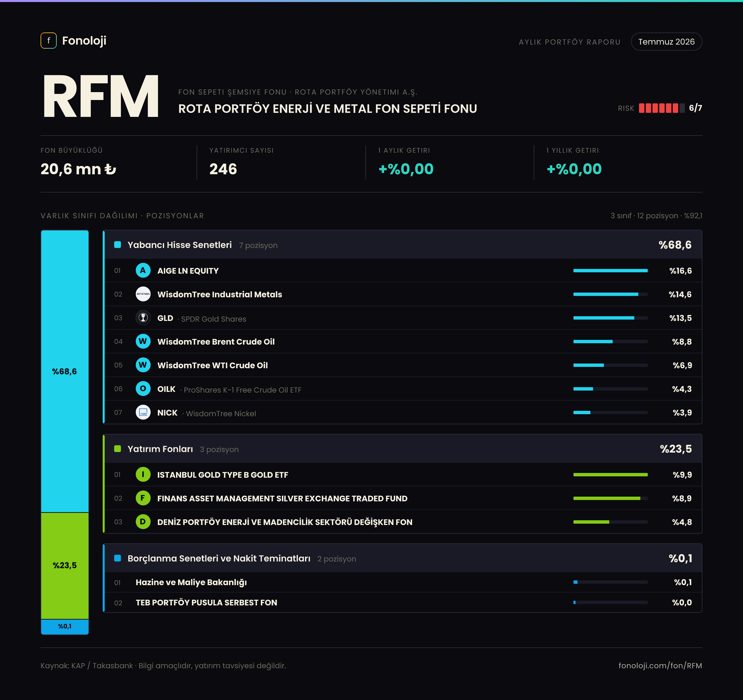Image resolution: width=743 pixels, height=700 pixels.
Task: Click the Fonoloji brand name
Action: (x=84, y=40)
